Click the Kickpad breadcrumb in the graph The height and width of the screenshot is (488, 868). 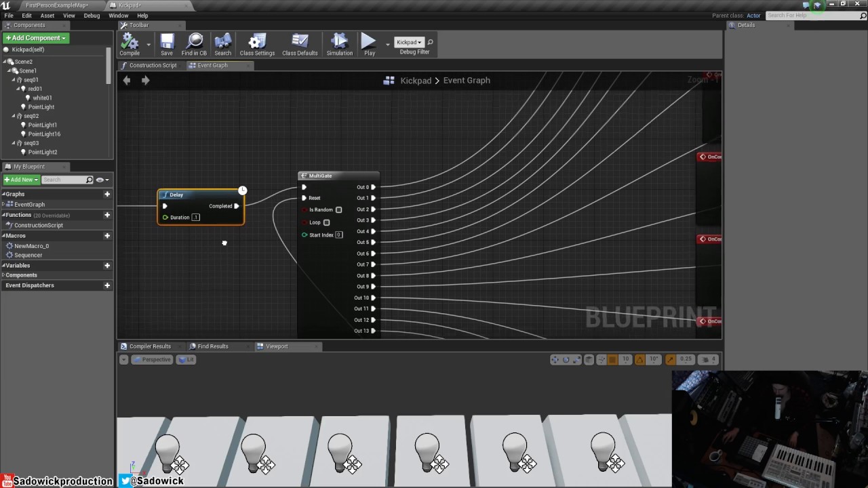click(416, 80)
